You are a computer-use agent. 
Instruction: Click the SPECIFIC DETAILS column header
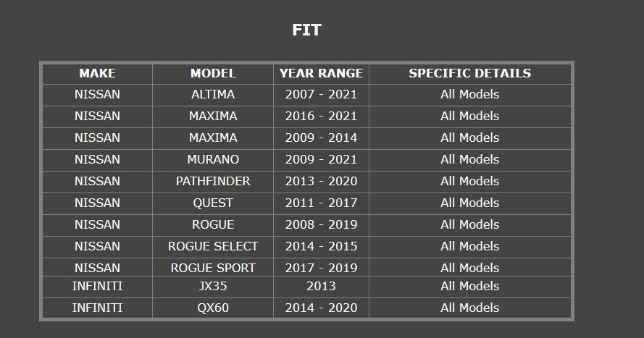point(470,73)
